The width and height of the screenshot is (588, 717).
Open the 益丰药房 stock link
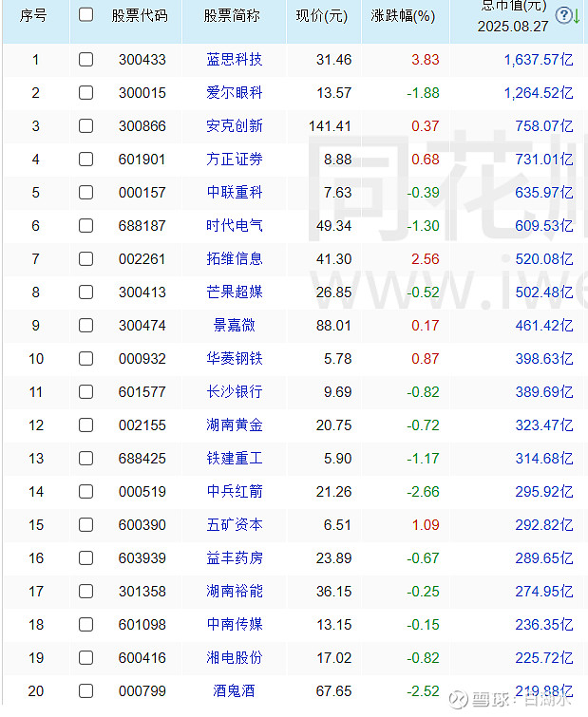click(234, 557)
